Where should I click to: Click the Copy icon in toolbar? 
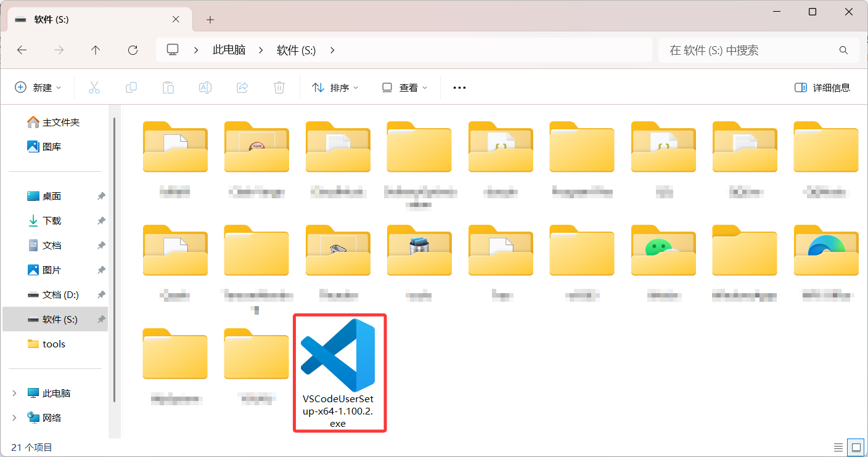point(131,87)
